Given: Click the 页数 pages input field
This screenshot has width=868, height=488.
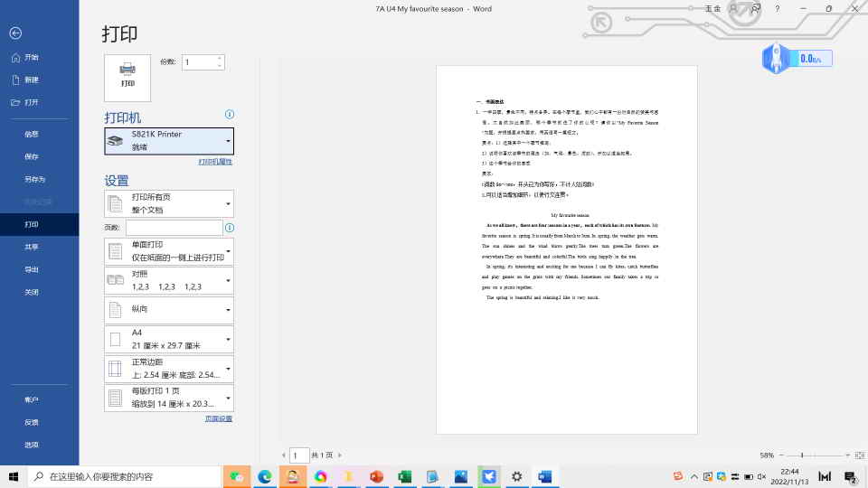Looking at the screenshot, I should (174, 228).
